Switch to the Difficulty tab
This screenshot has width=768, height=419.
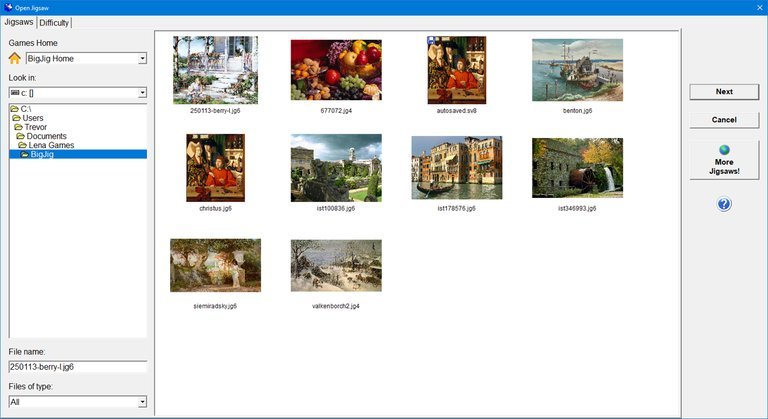coord(55,23)
